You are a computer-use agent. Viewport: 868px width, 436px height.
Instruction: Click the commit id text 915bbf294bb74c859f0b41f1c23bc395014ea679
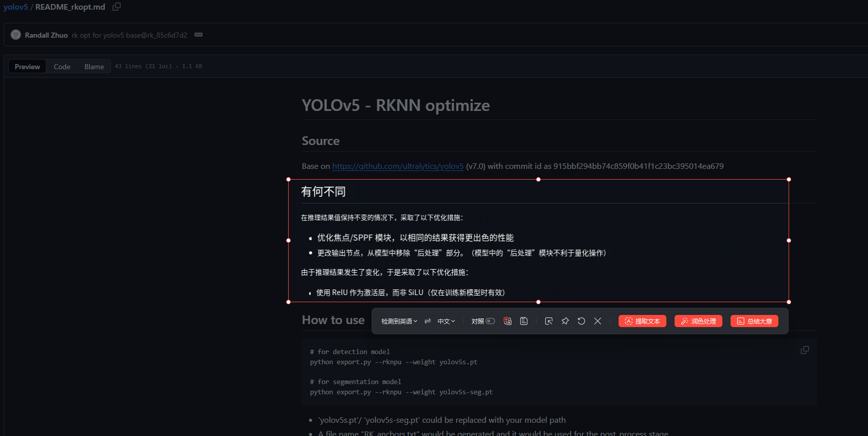point(638,166)
